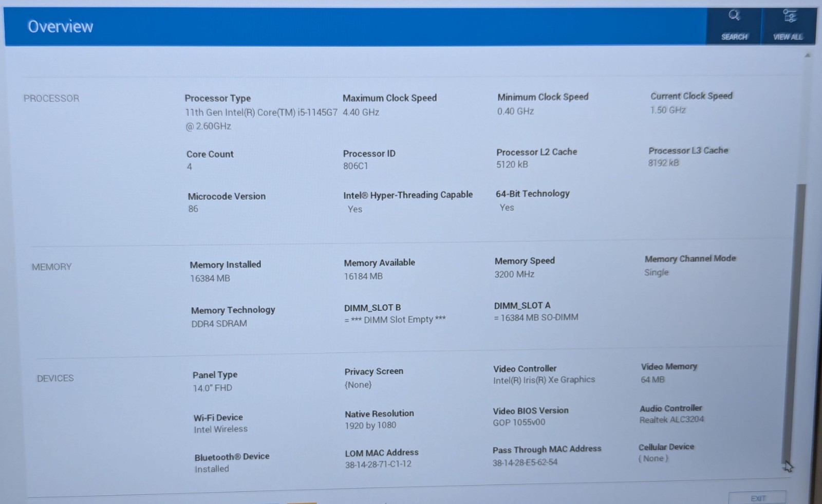Click the Minimum Clock Speed label
Screen dimensions: 822x504
point(543,97)
